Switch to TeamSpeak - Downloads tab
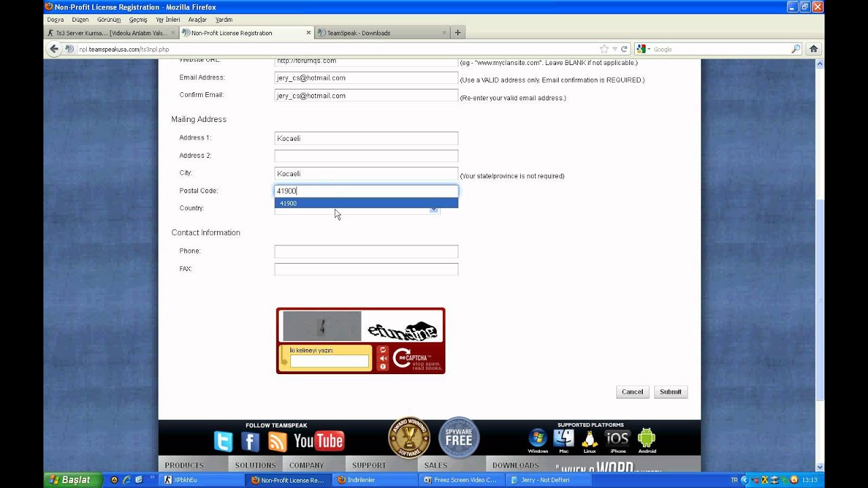The image size is (868, 488). point(382,33)
